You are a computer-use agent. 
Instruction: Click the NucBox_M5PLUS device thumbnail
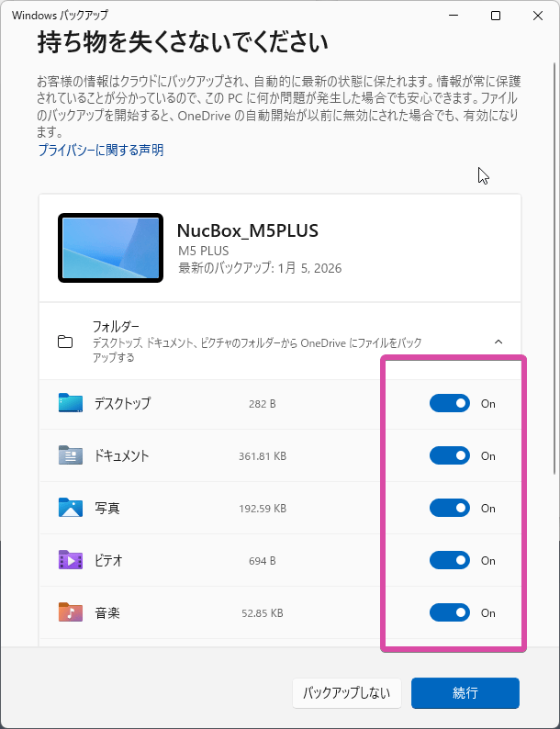pyautogui.click(x=110, y=248)
